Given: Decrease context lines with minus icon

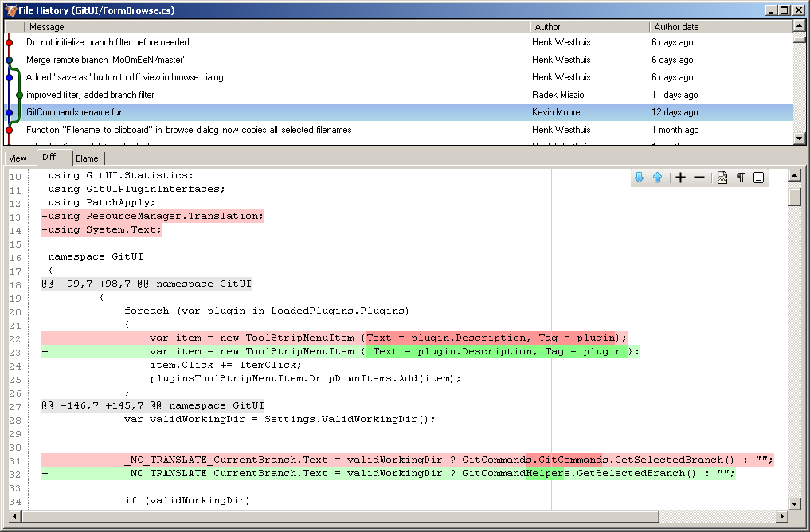Looking at the screenshot, I should point(699,178).
